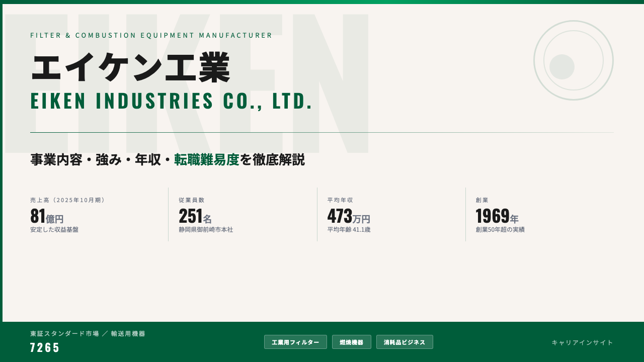Click the 消耗品ビジネス tag
The width and height of the screenshot is (644, 362).
pos(405,342)
